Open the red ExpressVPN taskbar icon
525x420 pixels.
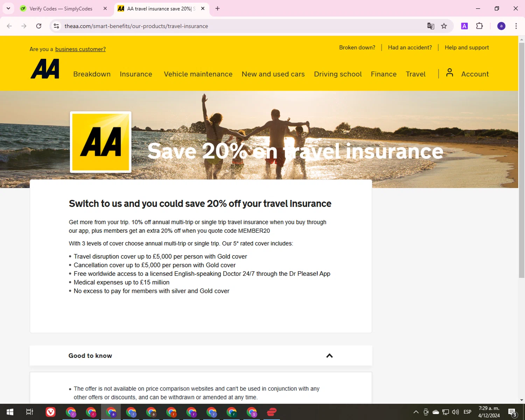click(x=272, y=412)
